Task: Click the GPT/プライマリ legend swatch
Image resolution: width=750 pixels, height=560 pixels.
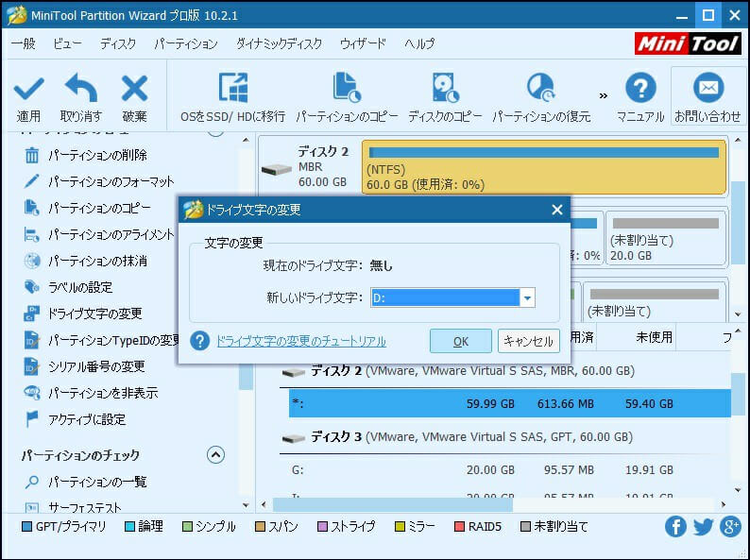Action: click(26, 527)
